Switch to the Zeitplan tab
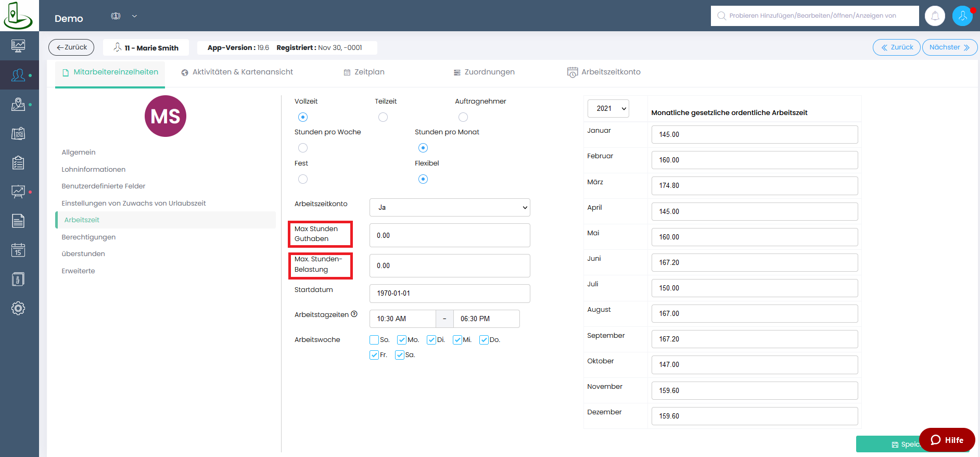980x457 pixels. 364,72
